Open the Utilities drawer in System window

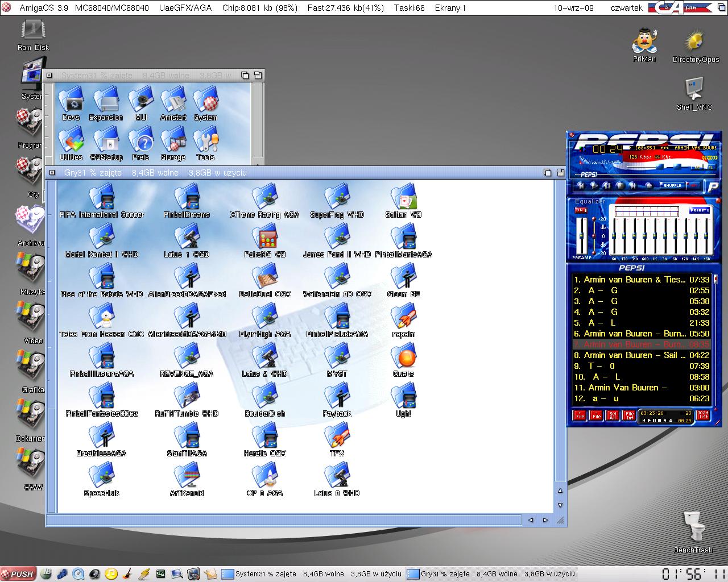71,144
